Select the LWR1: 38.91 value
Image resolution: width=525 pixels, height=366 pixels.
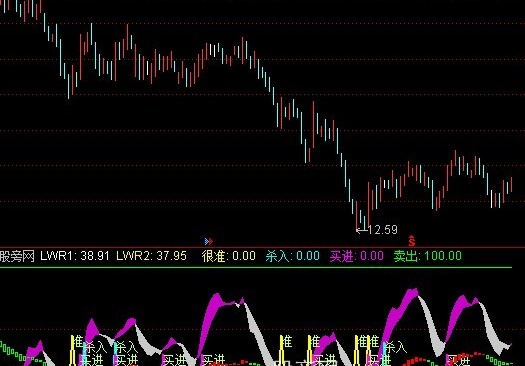click(75, 256)
